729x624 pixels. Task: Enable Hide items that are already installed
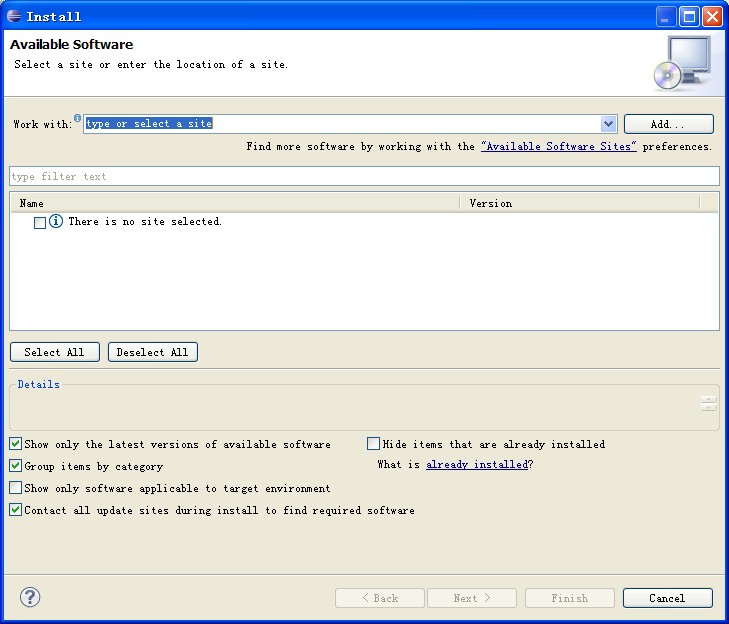pos(373,444)
